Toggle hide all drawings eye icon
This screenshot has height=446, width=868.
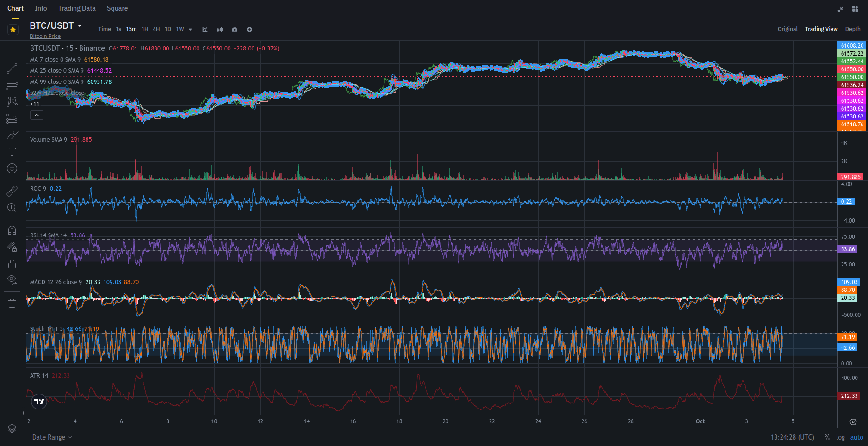pos(12,280)
